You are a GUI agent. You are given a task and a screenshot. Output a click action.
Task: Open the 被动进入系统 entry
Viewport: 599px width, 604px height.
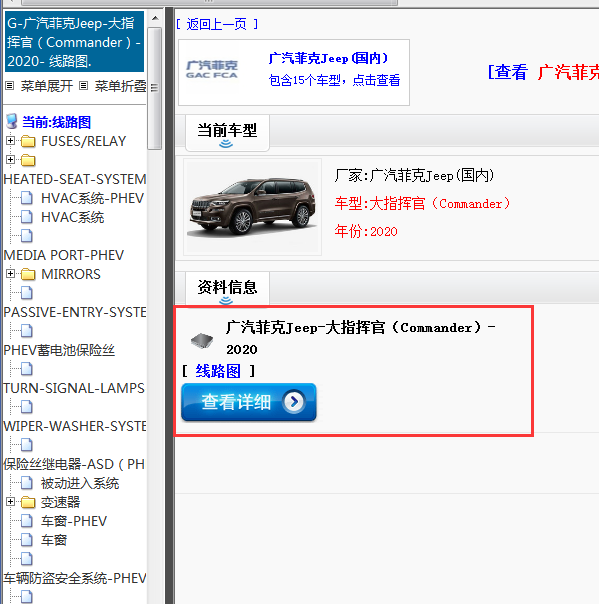click(80, 483)
